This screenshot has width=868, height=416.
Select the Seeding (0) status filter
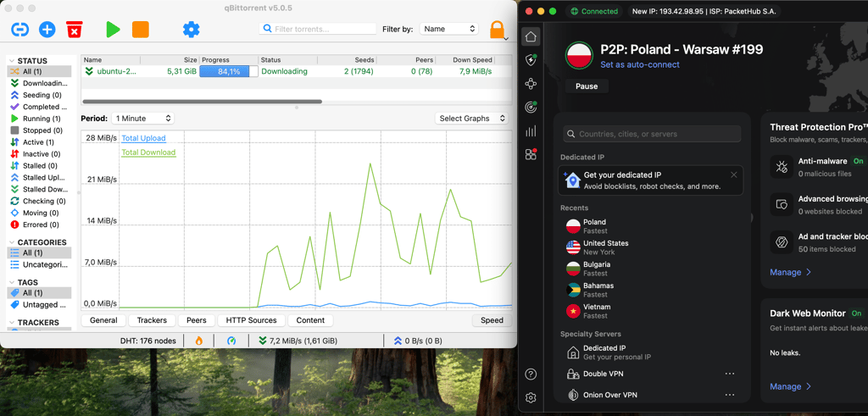(x=39, y=95)
